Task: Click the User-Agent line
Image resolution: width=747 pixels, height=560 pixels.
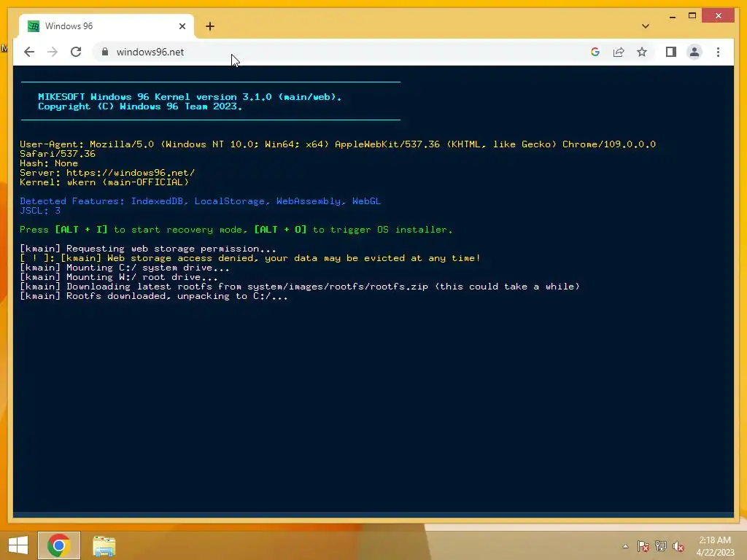Action: tap(338, 149)
